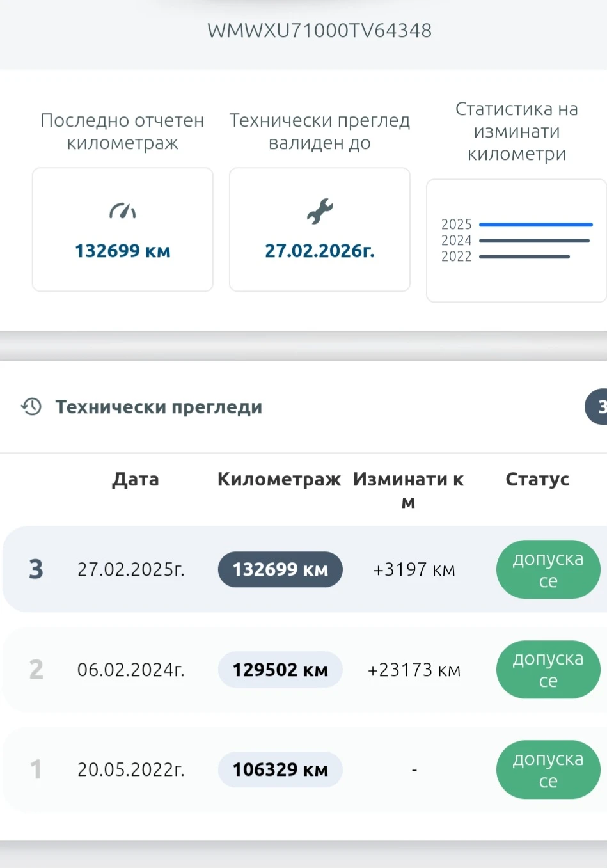Select the 2024 statistics bar
Image resolution: width=607 pixels, height=868 pixels.
[x=534, y=241]
